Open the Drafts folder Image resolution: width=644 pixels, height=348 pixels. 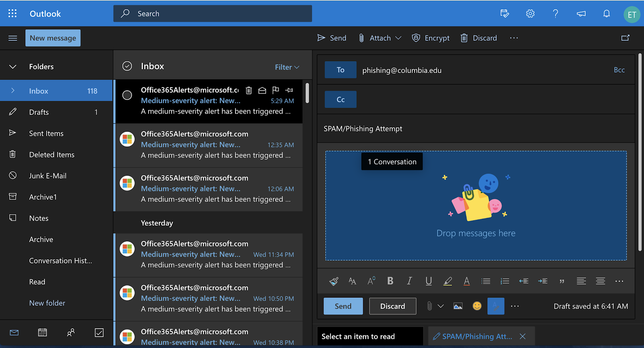(56, 112)
